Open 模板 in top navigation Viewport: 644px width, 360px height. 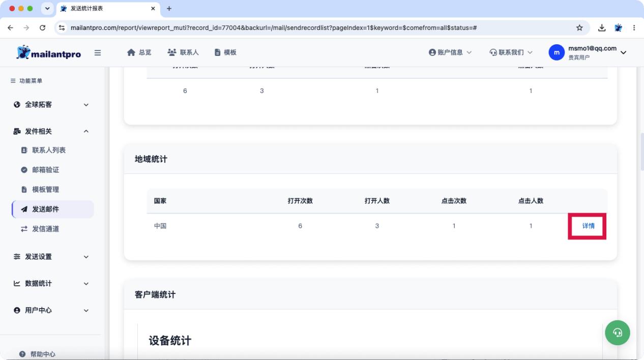[x=225, y=52]
